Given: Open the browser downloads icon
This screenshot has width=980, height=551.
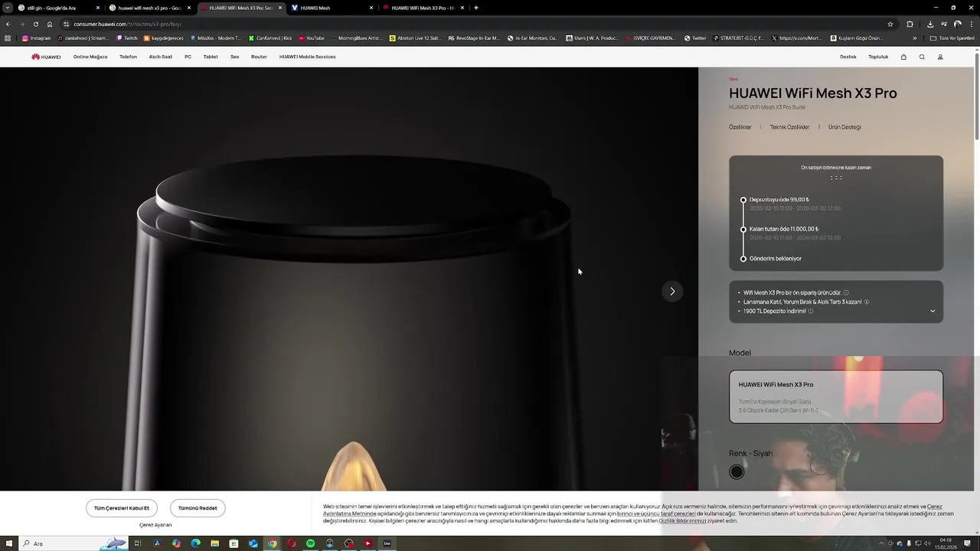Looking at the screenshot, I should coord(930,24).
